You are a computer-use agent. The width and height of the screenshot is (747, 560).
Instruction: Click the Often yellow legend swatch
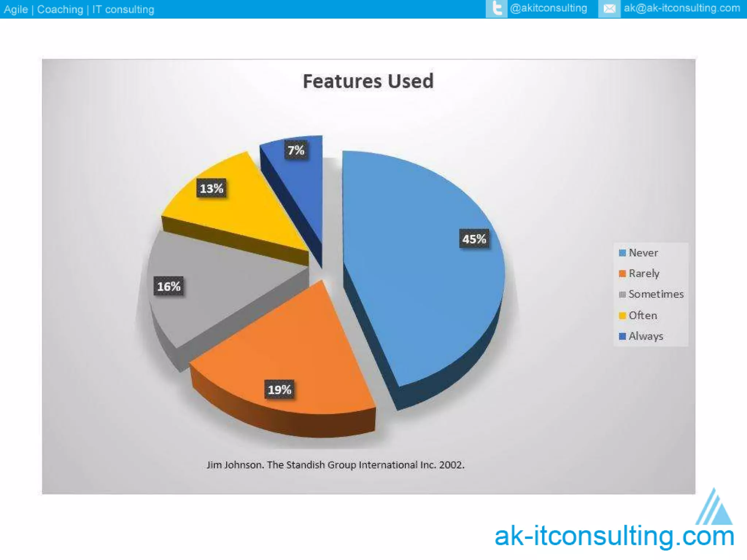click(622, 315)
